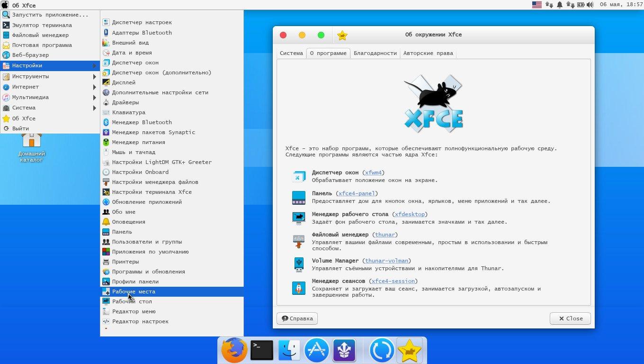644x364 pixels.
Task: Launch the terminal icon in dock
Action: (262, 350)
